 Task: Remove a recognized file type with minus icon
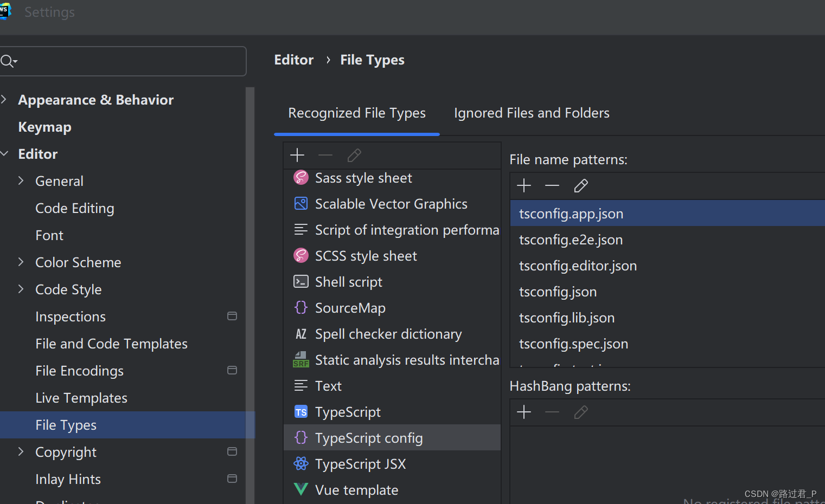(x=325, y=156)
